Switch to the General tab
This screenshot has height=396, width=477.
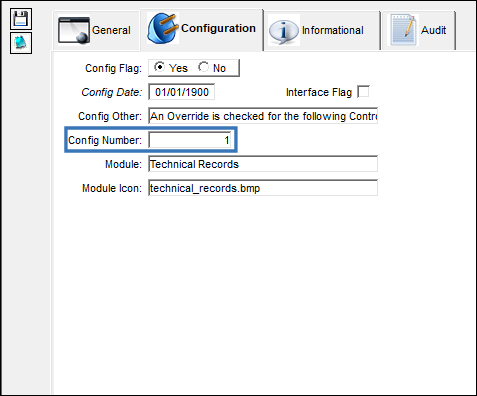coord(96,30)
